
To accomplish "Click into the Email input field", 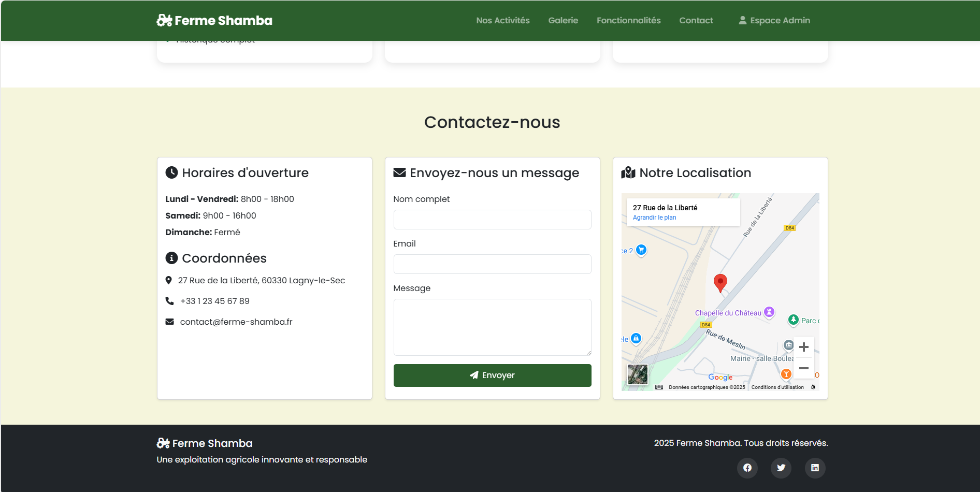I will (x=492, y=264).
